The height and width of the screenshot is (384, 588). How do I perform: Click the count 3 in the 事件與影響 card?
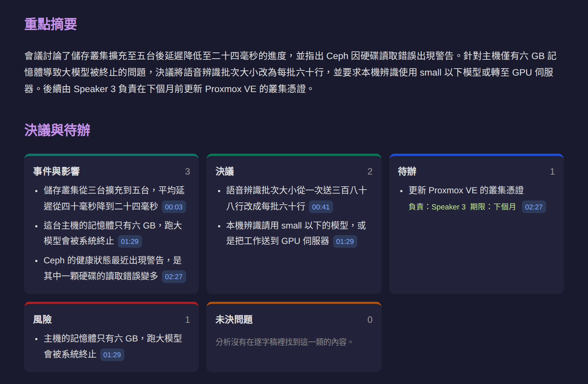coord(188,172)
